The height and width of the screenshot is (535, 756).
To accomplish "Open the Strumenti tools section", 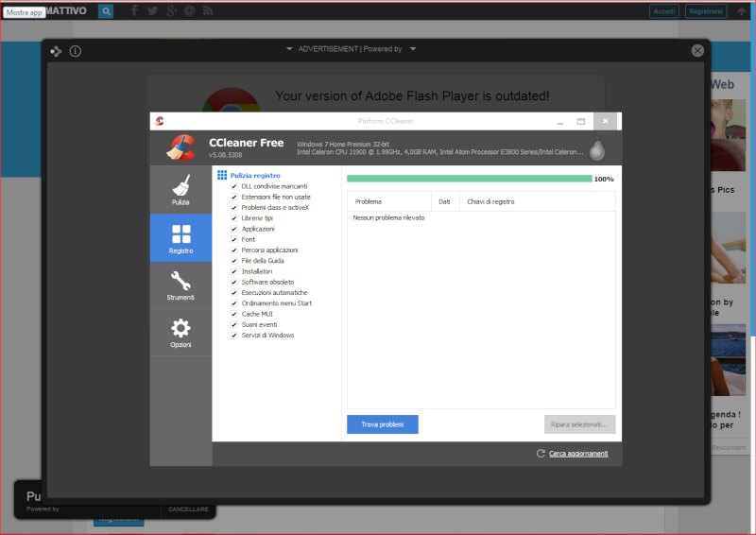I will pos(180,285).
